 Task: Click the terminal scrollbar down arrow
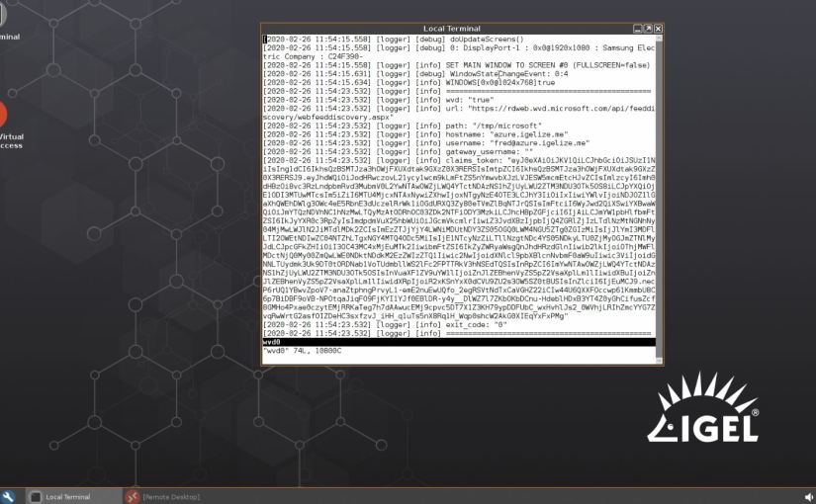tap(659, 361)
